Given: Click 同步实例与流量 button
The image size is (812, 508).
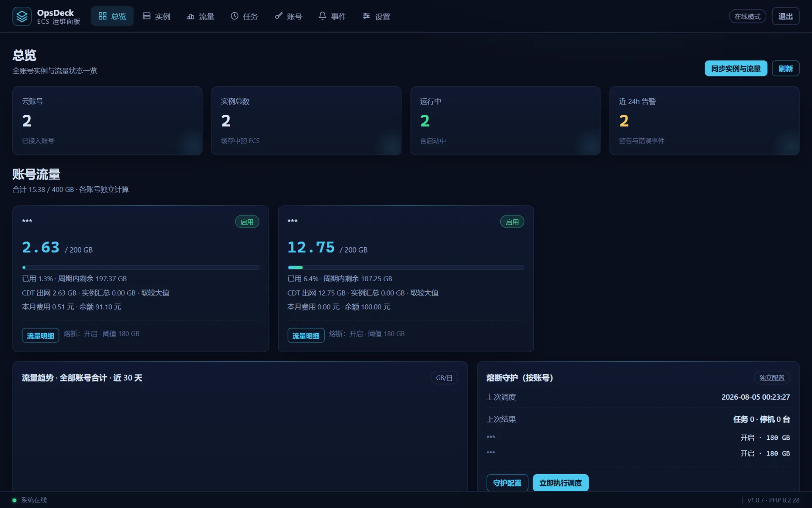Looking at the screenshot, I should [x=736, y=69].
